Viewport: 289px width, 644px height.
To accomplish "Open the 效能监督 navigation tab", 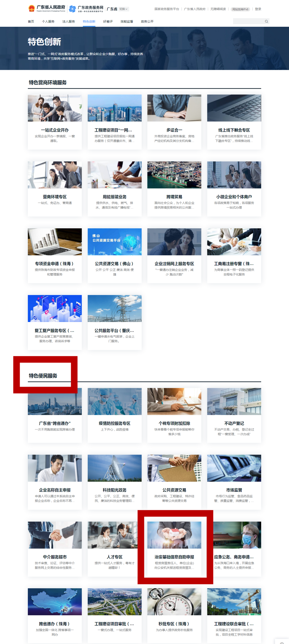I will coord(127,21).
